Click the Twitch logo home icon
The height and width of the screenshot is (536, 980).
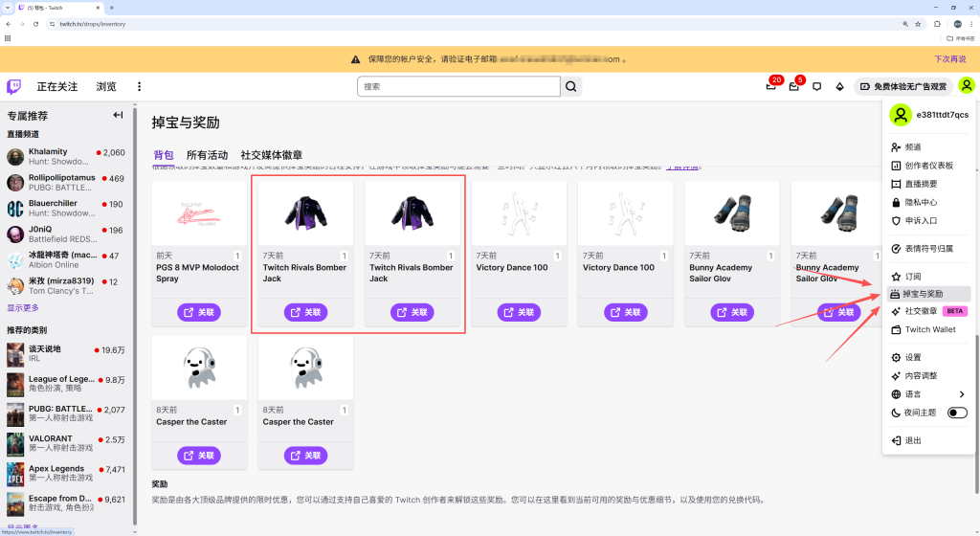(x=14, y=86)
